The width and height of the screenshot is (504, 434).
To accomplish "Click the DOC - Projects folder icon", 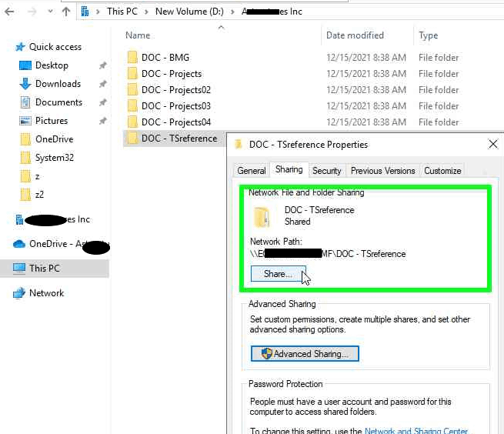I will click(132, 73).
